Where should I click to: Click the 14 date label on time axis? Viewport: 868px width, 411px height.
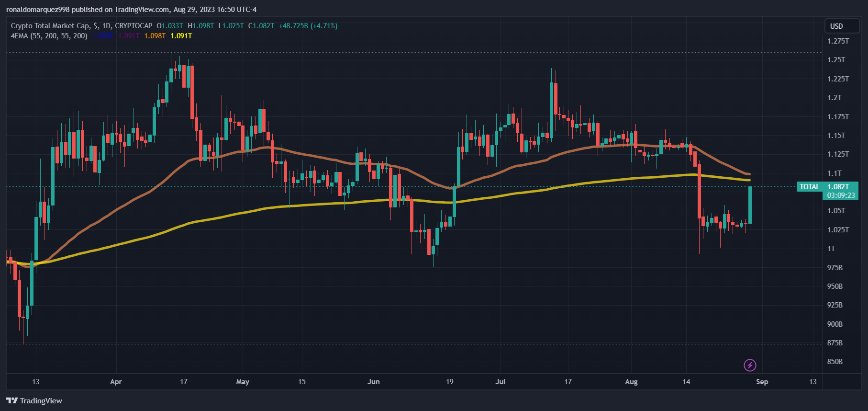tap(686, 382)
